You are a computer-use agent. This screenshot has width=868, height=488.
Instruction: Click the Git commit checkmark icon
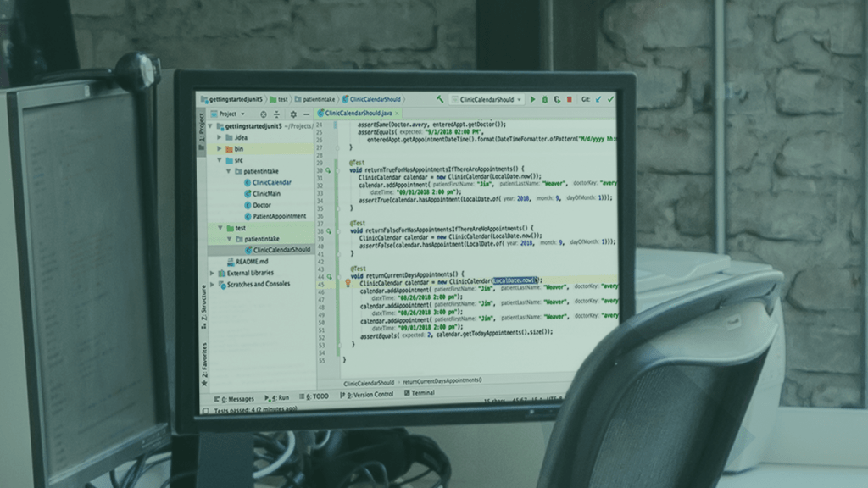(610, 99)
